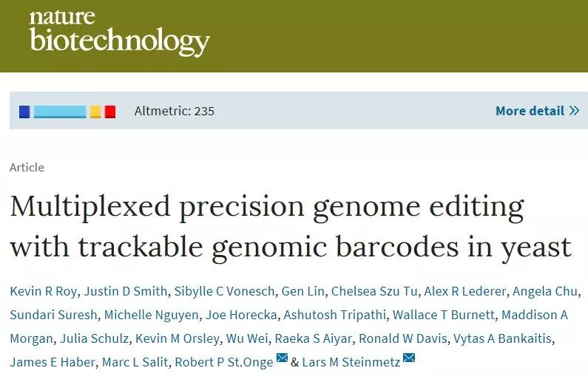Image resolution: width=588 pixels, height=382 pixels.
Task: Click the light blue Altmetric bar
Action: click(60, 112)
